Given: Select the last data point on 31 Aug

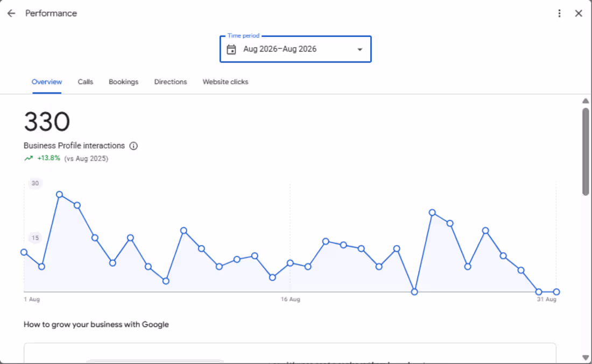Looking at the screenshot, I should 556,292.
